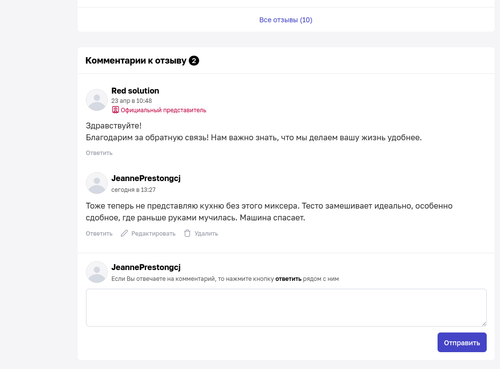Open JeannePrestongcj name in the comment
Screen dimensions: 500x369
(x=146, y=178)
